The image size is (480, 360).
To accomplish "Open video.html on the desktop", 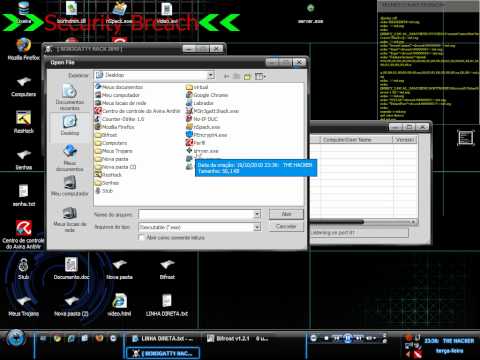I will coord(119,305).
